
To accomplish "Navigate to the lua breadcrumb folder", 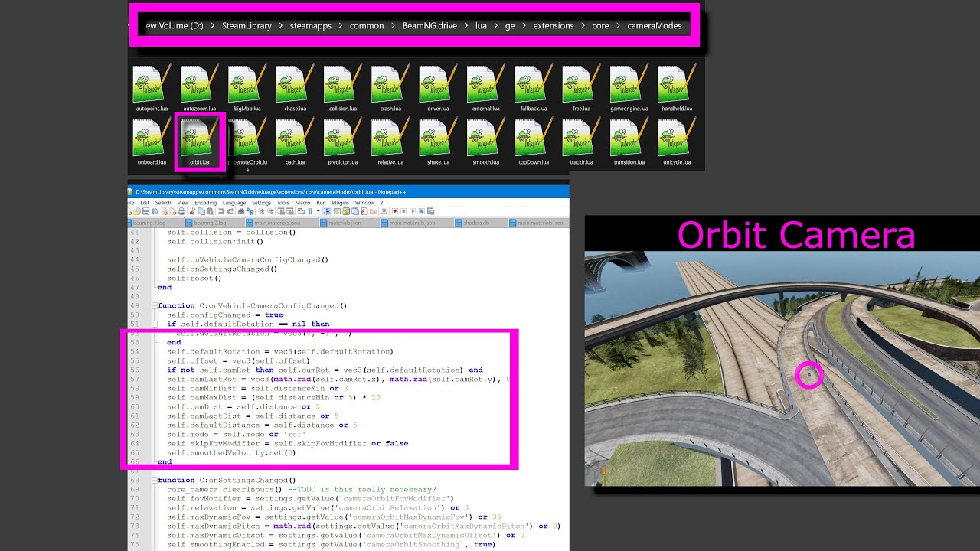I will pyautogui.click(x=481, y=25).
